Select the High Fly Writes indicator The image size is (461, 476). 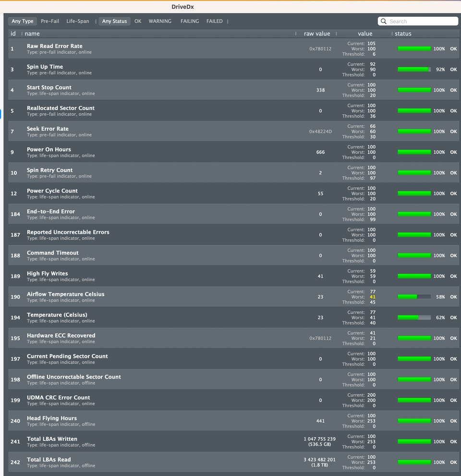coord(233,276)
